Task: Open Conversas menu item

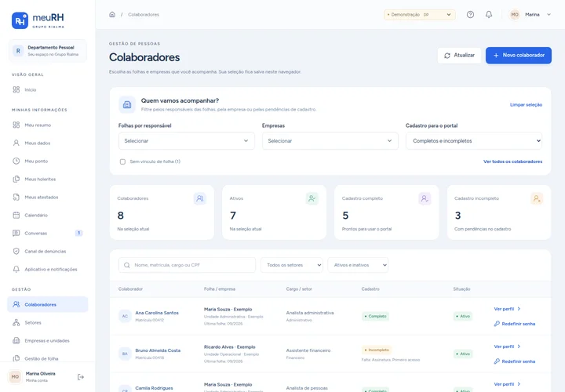Action: (x=48, y=233)
